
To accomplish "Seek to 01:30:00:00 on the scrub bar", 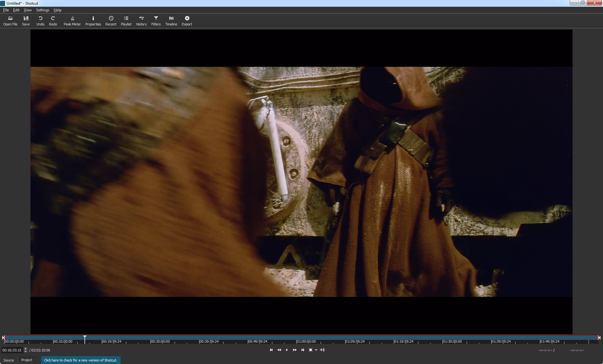I will (452, 341).
